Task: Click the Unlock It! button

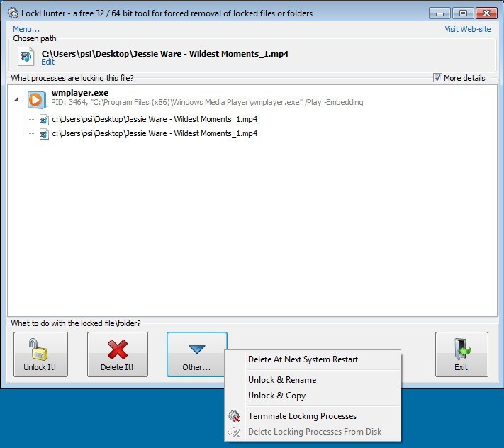Action: coord(40,354)
